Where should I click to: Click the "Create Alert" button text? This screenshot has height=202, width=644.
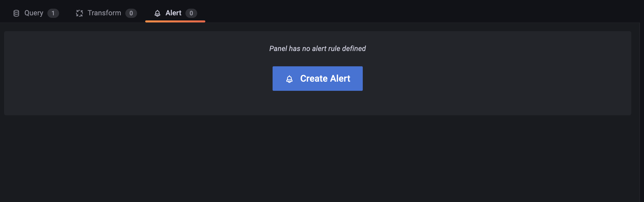pyautogui.click(x=325, y=79)
